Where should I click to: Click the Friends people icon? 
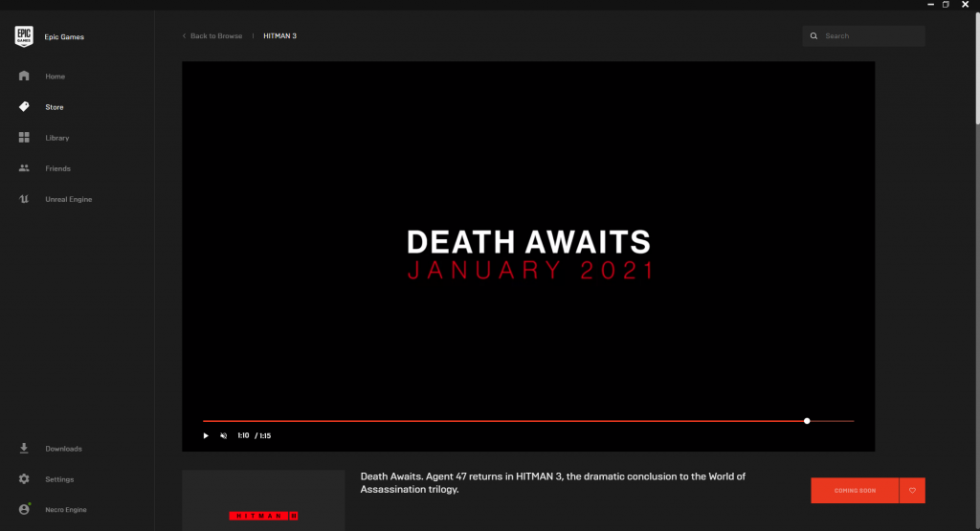24,168
